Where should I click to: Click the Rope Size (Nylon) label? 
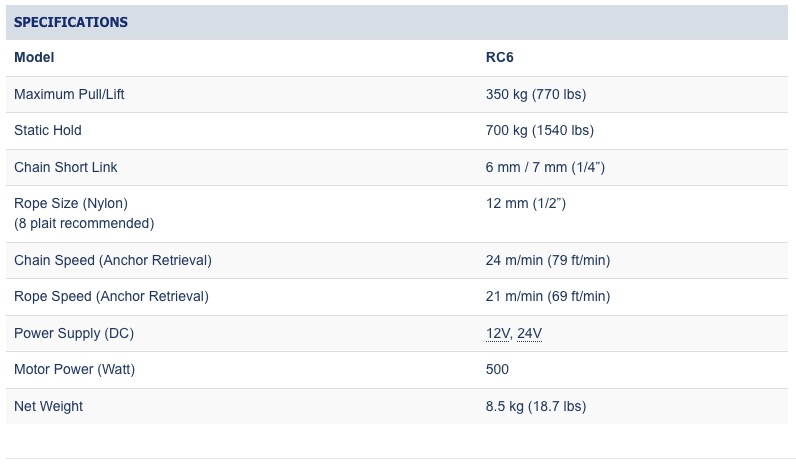click(x=71, y=204)
